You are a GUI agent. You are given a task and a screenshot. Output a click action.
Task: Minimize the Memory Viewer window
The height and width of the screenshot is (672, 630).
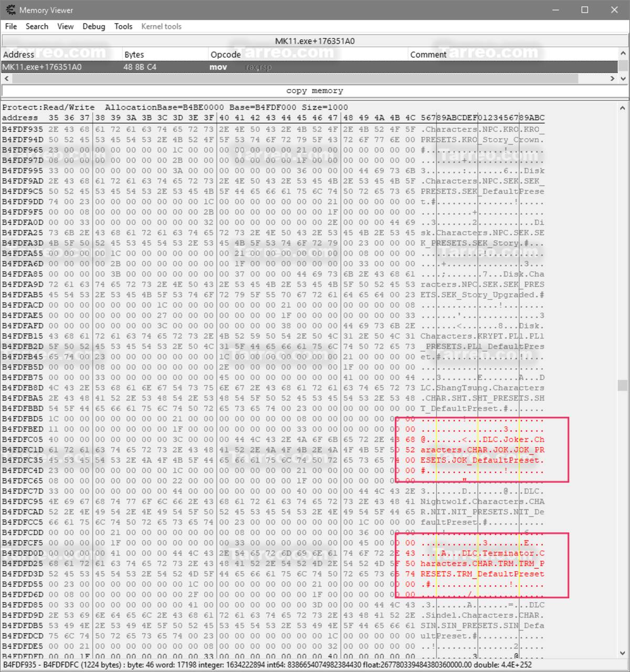point(555,10)
